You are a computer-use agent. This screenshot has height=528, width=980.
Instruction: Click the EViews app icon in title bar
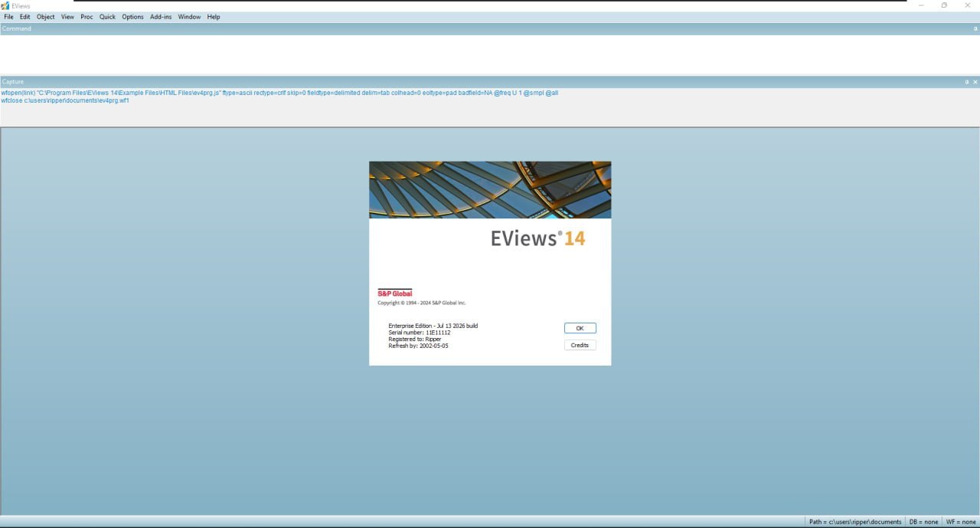tap(5, 5)
